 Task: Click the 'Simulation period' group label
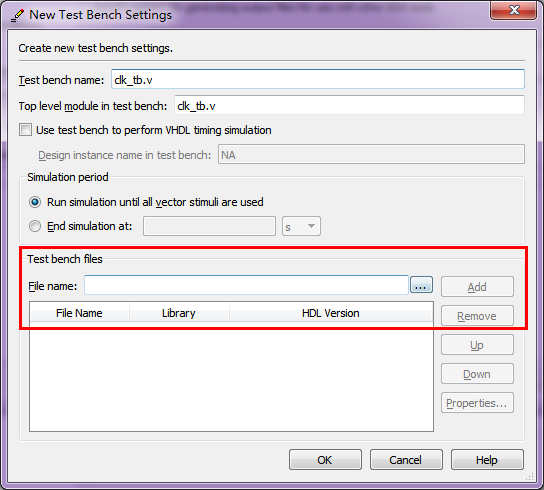(68, 177)
